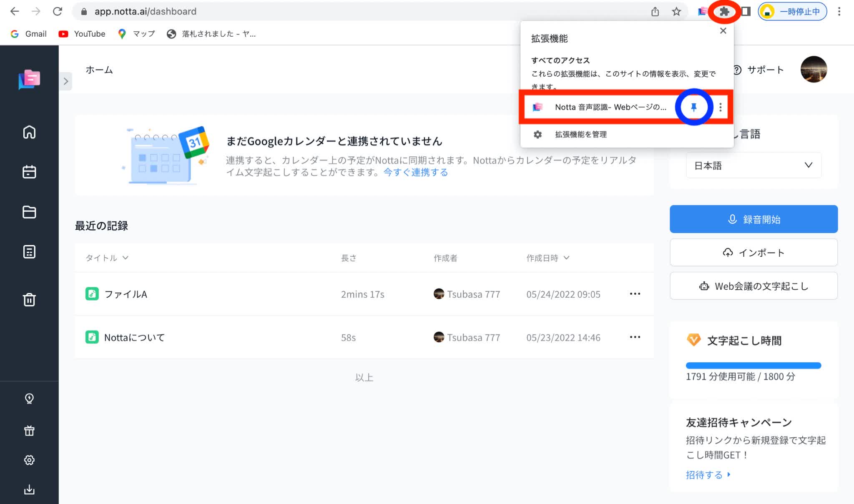Click the address bar URL

coord(145,11)
